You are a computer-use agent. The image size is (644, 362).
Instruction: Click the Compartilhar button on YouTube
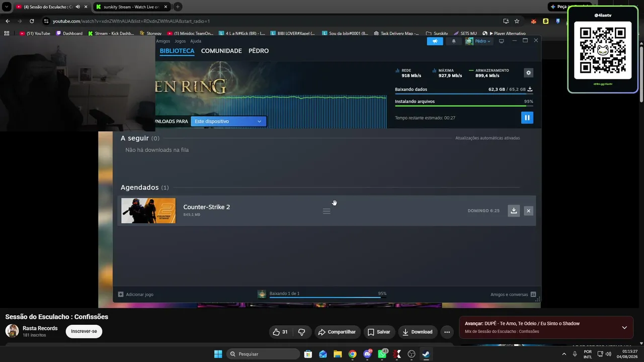[337, 332]
